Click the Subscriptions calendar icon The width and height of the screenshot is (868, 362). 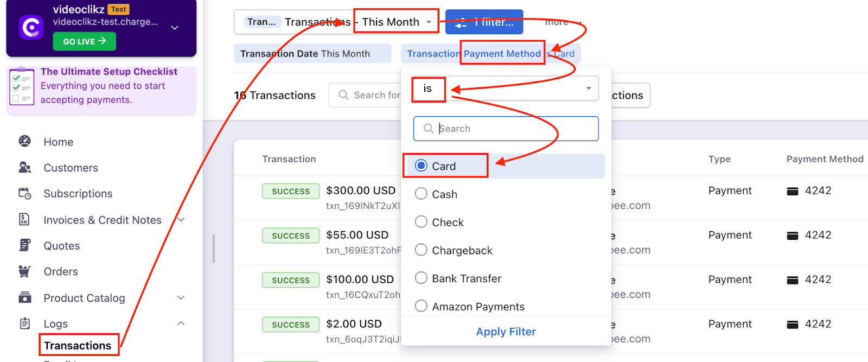[x=25, y=193]
